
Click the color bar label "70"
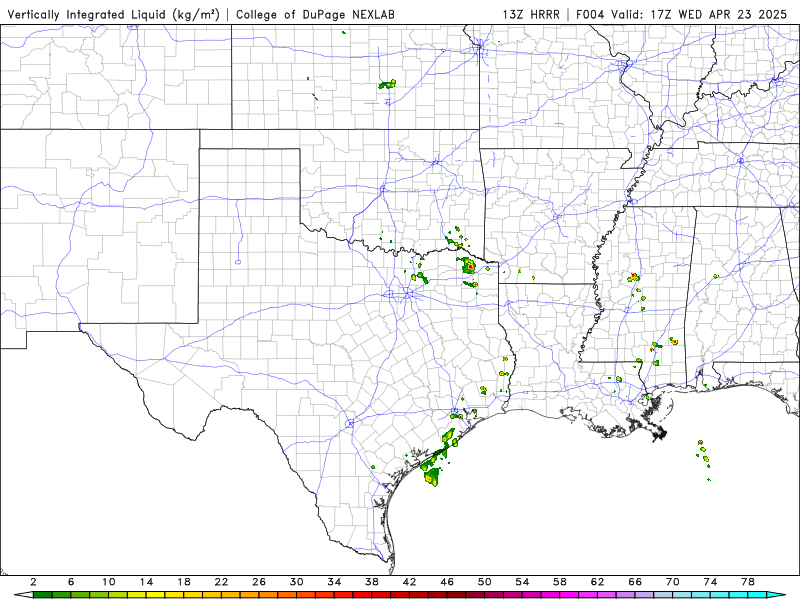tap(672, 582)
